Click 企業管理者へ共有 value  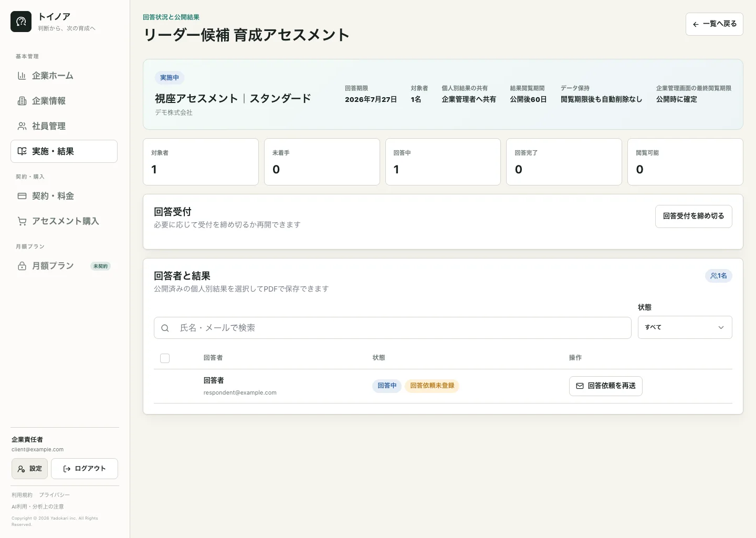[x=469, y=99]
